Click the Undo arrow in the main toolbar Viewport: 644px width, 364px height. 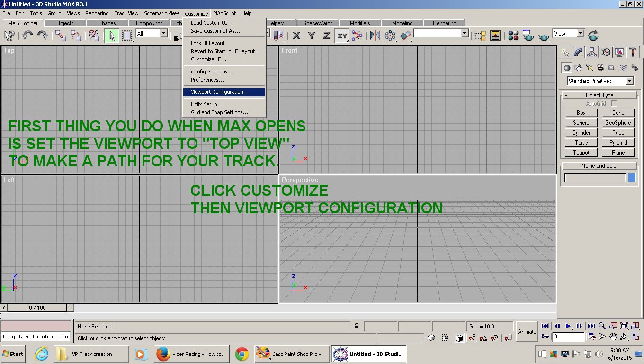click(x=27, y=36)
